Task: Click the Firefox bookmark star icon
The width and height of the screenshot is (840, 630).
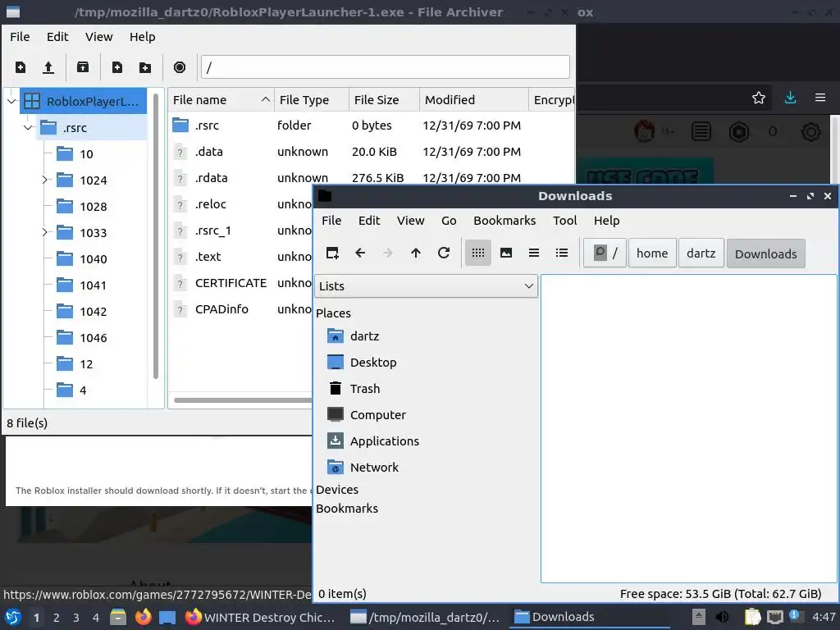Action: coord(759,98)
